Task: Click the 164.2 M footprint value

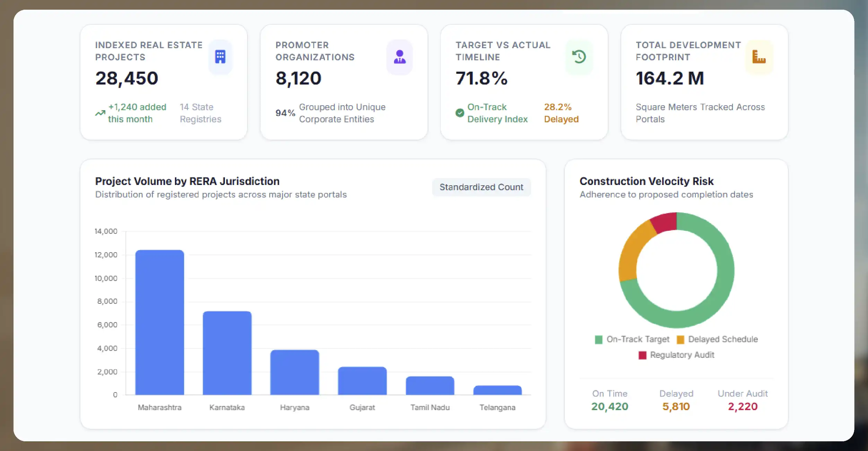Action: (670, 78)
